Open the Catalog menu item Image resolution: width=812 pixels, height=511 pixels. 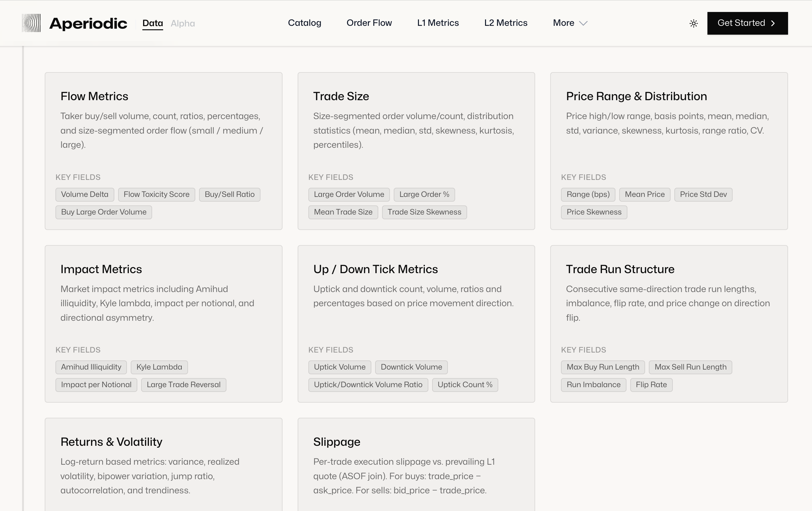pos(304,23)
